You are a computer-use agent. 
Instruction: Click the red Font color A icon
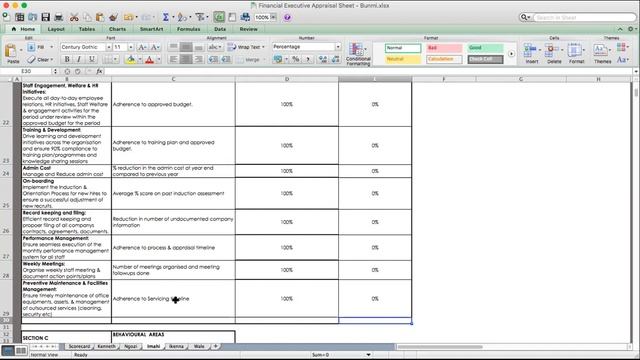(x=149, y=60)
